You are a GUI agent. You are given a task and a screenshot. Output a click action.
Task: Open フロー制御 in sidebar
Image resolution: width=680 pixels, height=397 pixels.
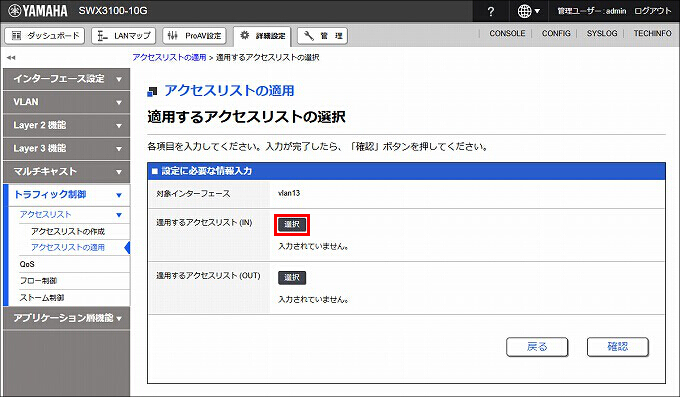pyautogui.click(x=38, y=281)
